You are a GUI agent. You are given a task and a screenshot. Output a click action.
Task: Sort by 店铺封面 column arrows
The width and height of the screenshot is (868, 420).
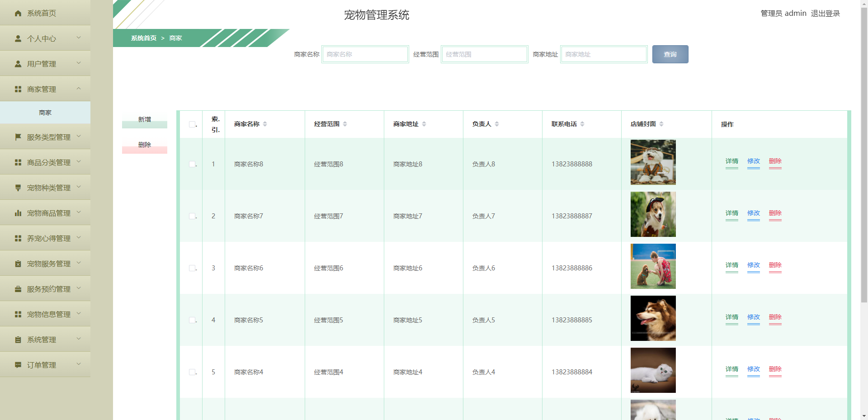pos(661,124)
